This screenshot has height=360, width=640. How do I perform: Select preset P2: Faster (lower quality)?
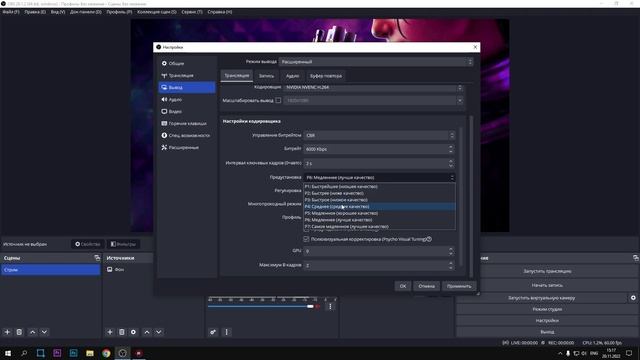click(380, 193)
